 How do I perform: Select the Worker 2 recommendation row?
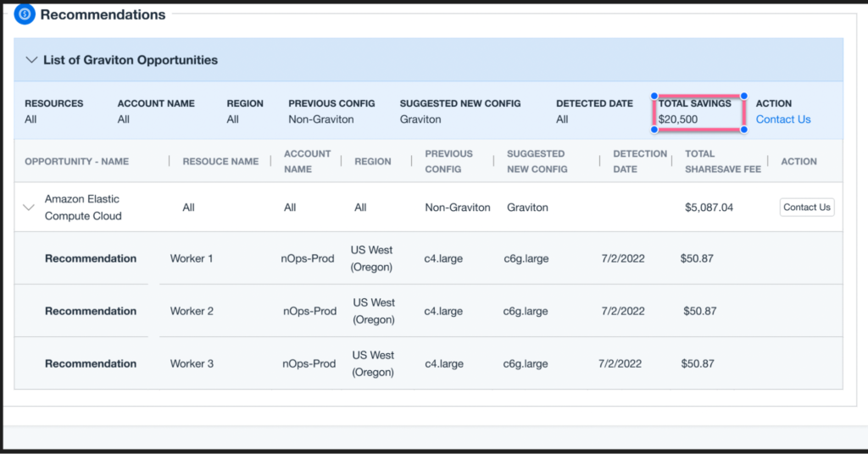428,311
